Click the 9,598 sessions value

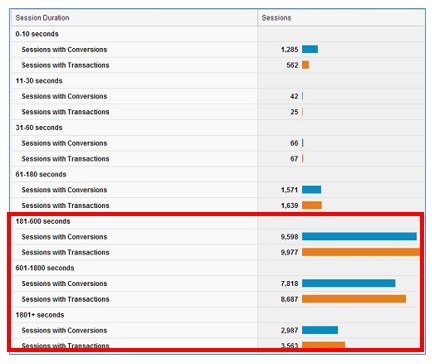(x=289, y=237)
